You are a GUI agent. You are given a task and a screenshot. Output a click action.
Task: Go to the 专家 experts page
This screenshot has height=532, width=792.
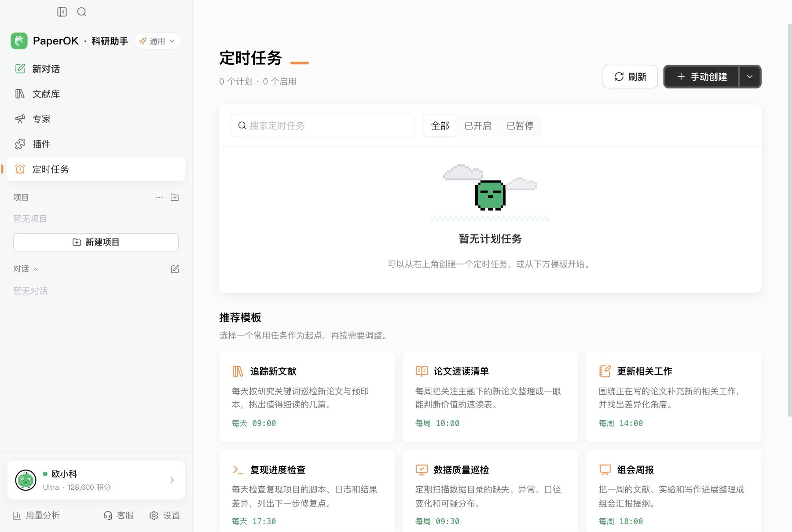pos(96,119)
